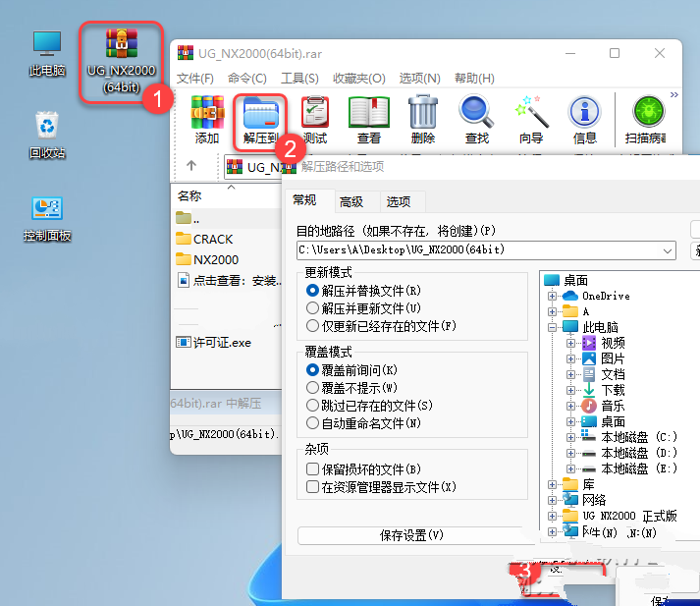Expand the 本地磁盘 (E:) tree node

point(570,468)
